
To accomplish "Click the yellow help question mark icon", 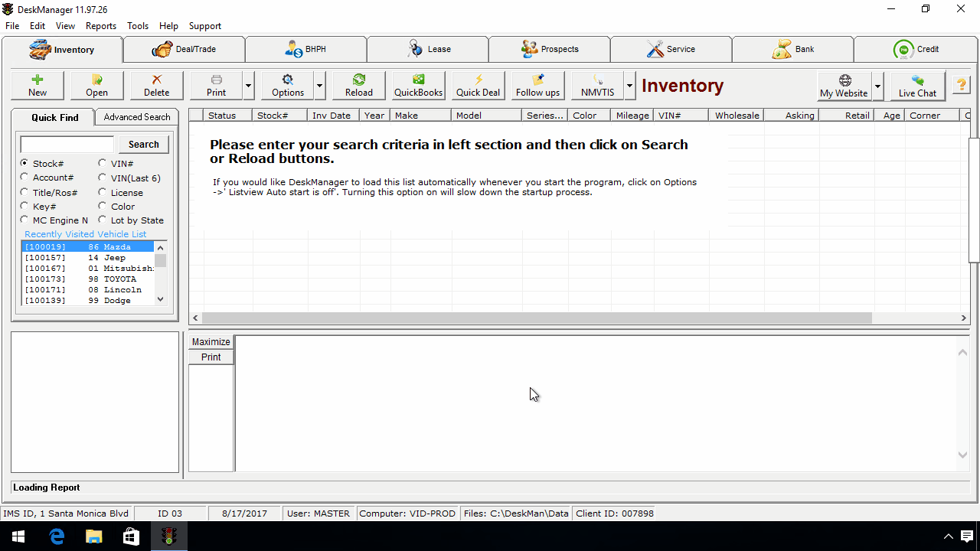I will [961, 86].
